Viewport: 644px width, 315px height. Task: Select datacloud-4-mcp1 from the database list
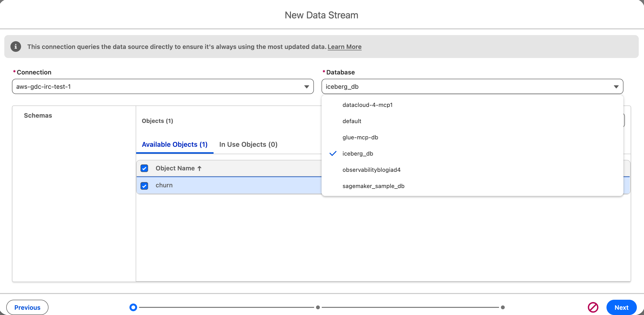[x=472, y=105]
